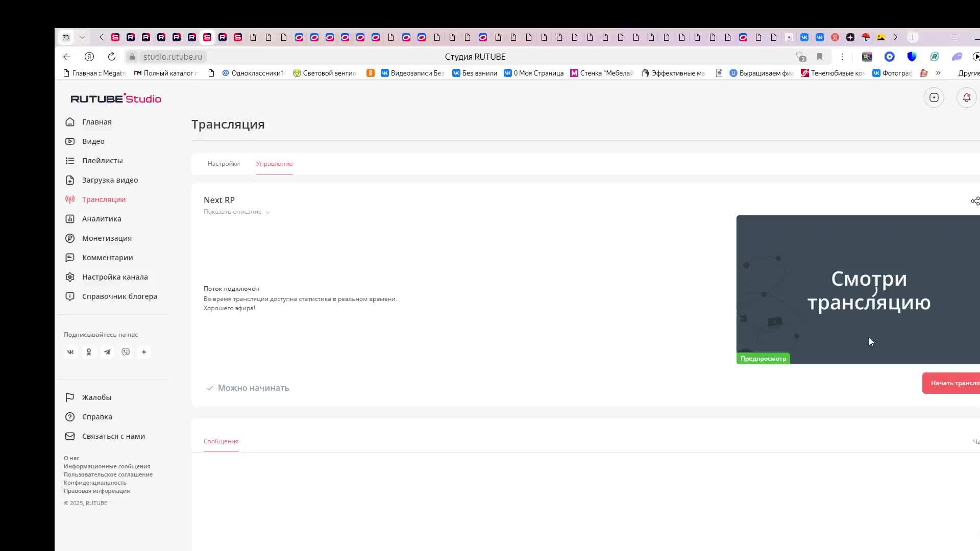Click the add video plus icon in header

(934, 97)
